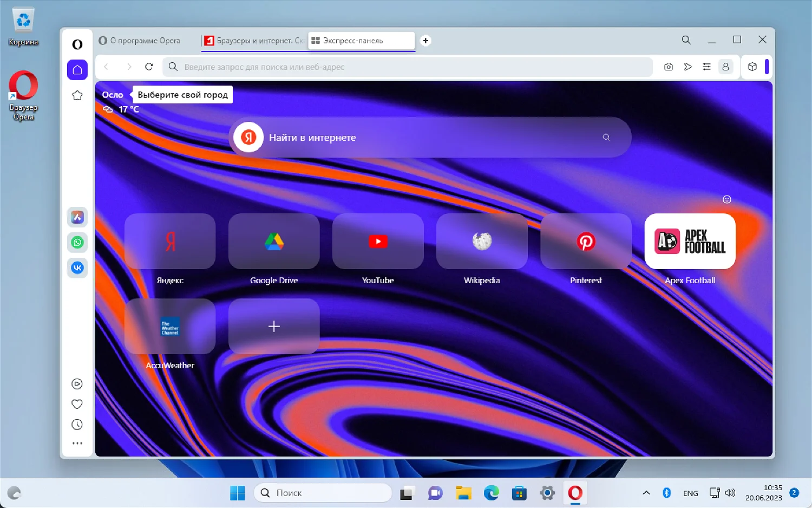Image resolution: width=812 pixels, height=508 pixels.
Task: Click the extensions cube icon
Action: click(752, 67)
